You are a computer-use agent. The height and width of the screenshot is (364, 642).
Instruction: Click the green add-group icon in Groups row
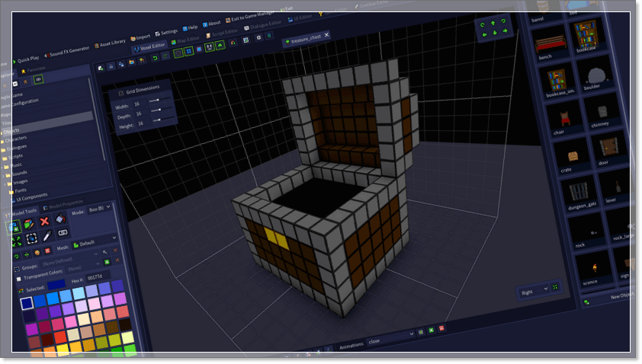pos(107,262)
